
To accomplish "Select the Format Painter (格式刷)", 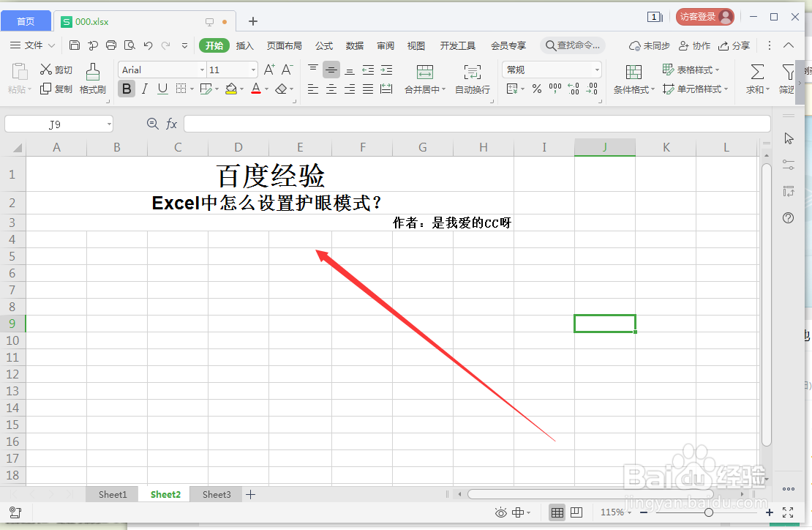I will 93,79.
